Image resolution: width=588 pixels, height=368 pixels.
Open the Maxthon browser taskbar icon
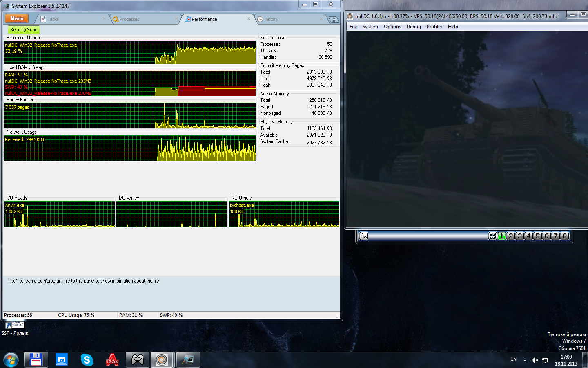coord(61,360)
